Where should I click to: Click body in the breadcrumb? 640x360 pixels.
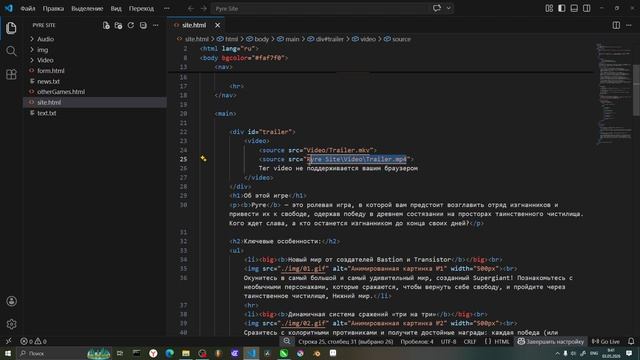[x=262, y=39]
